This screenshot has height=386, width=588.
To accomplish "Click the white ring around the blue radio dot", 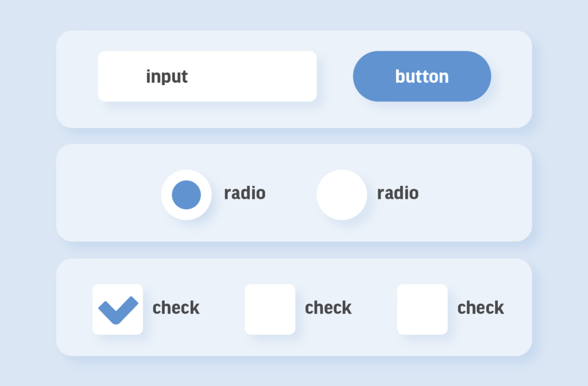I will pyautogui.click(x=187, y=176).
